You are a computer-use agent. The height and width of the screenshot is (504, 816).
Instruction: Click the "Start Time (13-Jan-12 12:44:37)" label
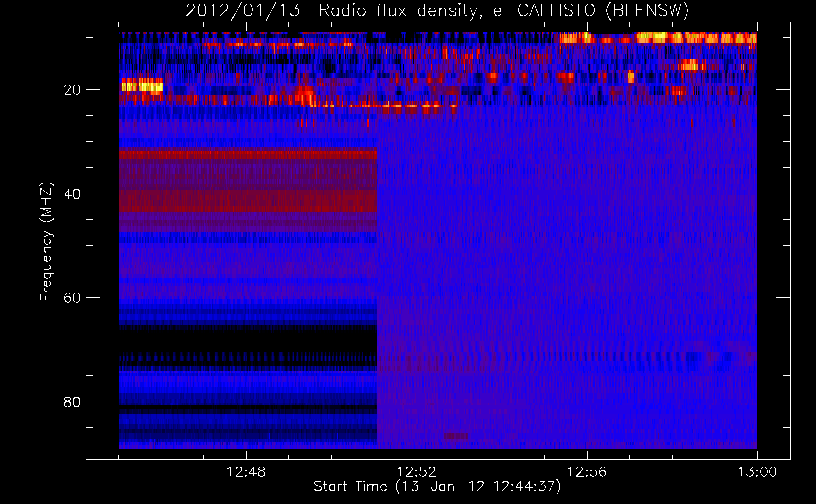pyautogui.click(x=437, y=487)
